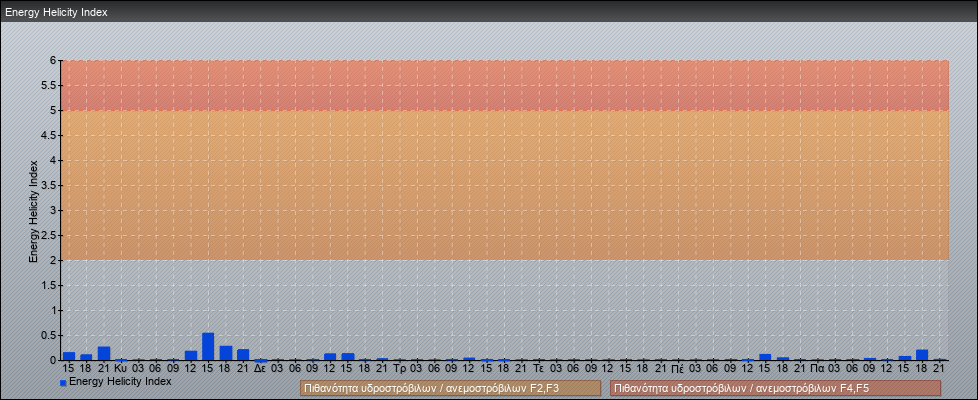Viewport: 978px width, 400px height.
Task: Click the 1.5 value on the y-axis
Action: [x=50, y=285]
